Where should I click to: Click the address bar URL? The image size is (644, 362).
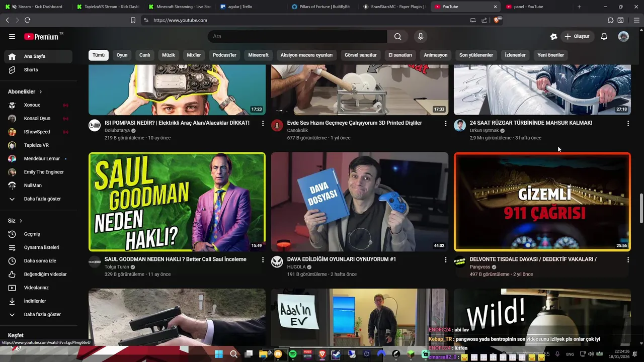pos(180,20)
